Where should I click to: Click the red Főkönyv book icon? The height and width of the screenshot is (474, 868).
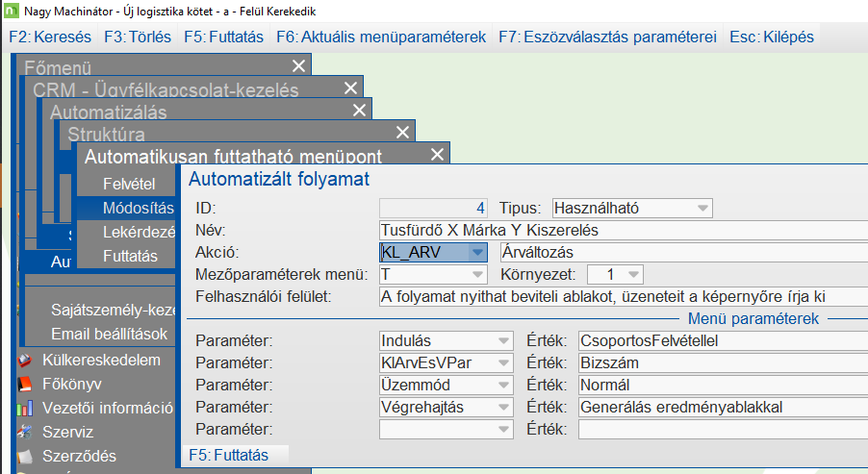pyautogui.click(x=26, y=384)
